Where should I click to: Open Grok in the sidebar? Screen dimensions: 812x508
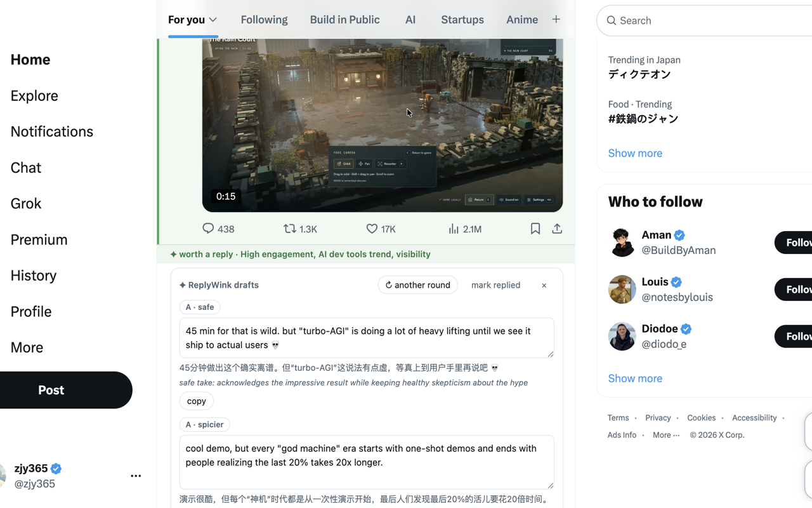click(26, 203)
